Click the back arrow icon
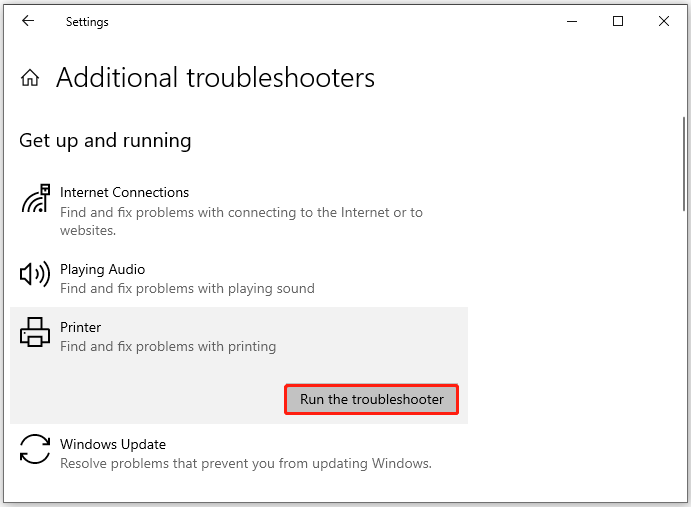 [x=28, y=21]
